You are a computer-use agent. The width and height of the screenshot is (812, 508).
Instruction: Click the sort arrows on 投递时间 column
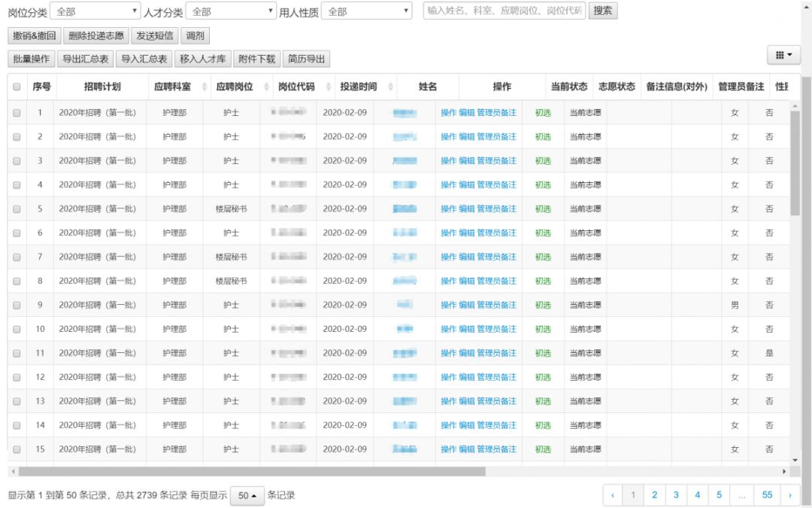click(x=389, y=87)
